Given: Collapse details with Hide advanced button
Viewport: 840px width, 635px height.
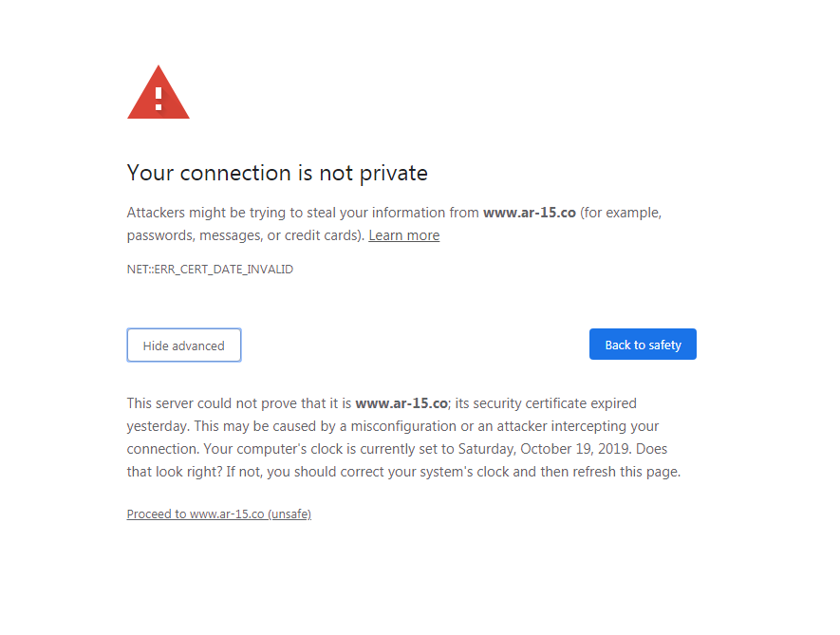Looking at the screenshot, I should coord(184,346).
